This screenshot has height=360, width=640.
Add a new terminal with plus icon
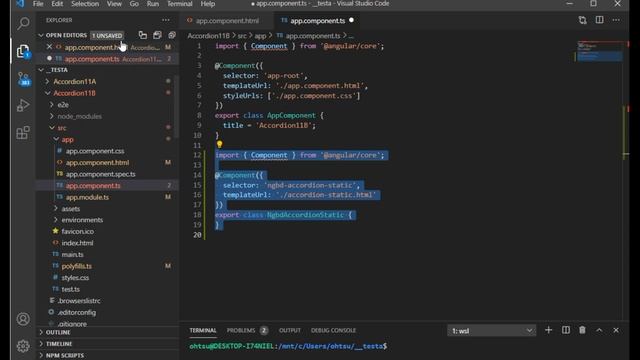[549, 330]
